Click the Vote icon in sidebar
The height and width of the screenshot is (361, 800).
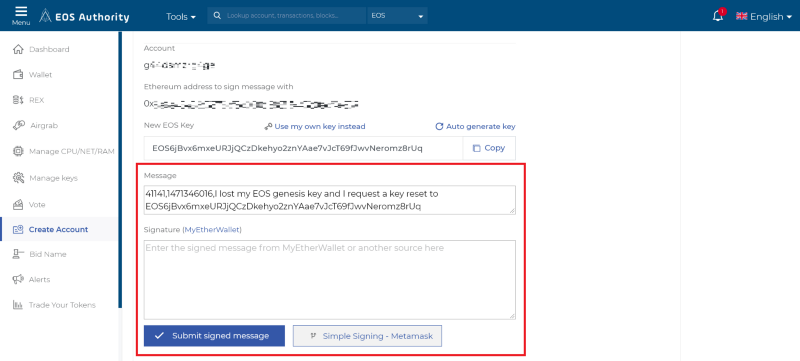[18, 204]
